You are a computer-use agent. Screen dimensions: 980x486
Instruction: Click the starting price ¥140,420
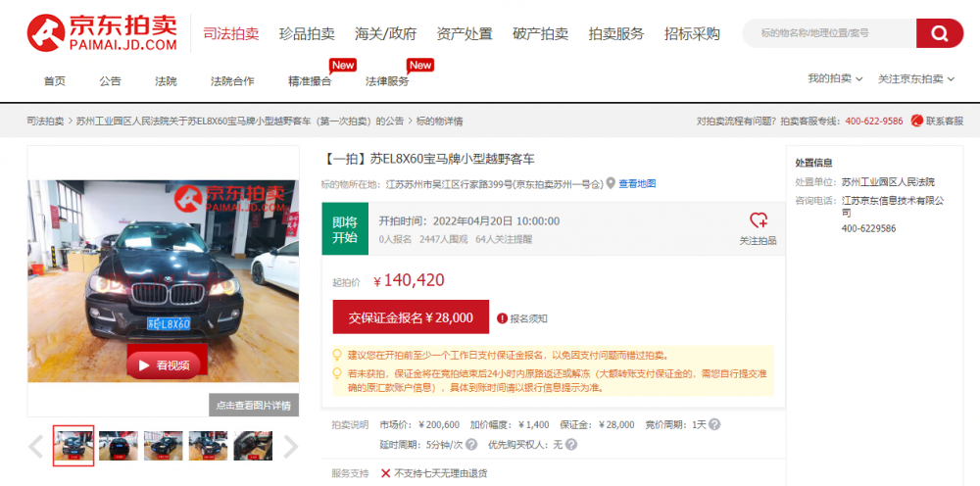[x=409, y=280]
